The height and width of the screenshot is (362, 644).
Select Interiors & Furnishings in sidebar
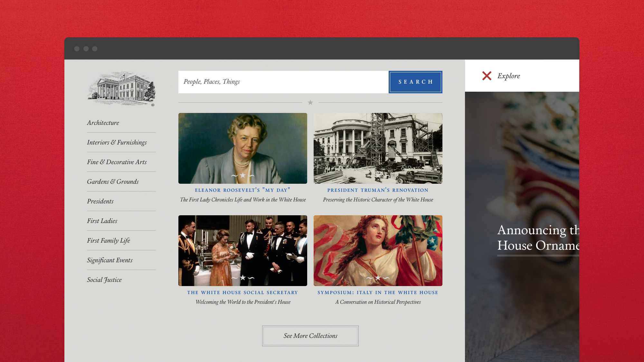[117, 143]
